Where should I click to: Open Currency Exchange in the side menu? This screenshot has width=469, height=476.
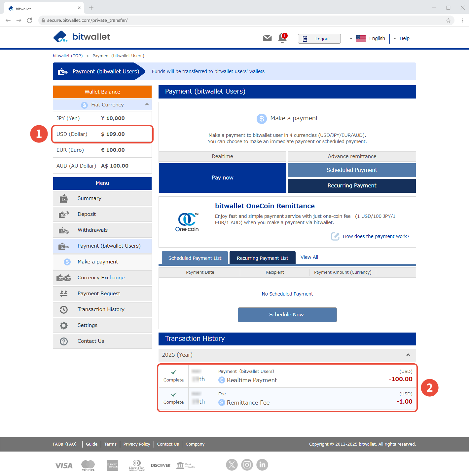102,278
